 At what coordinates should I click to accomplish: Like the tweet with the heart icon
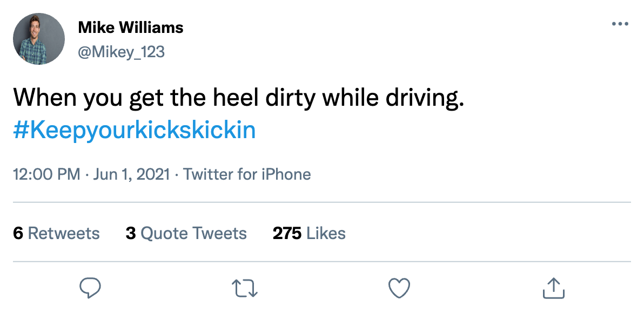(400, 288)
